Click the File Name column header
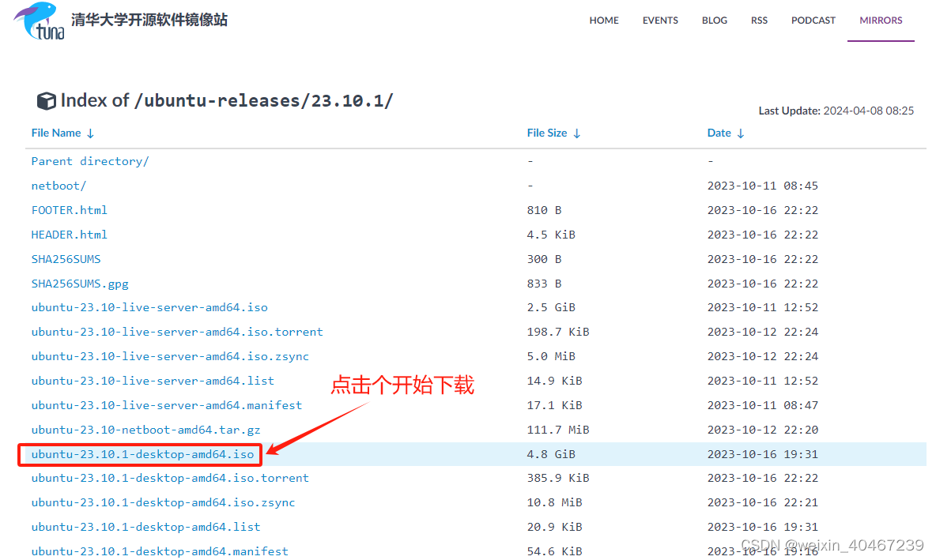Screen dimensions: 936x560 tap(56, 133)
